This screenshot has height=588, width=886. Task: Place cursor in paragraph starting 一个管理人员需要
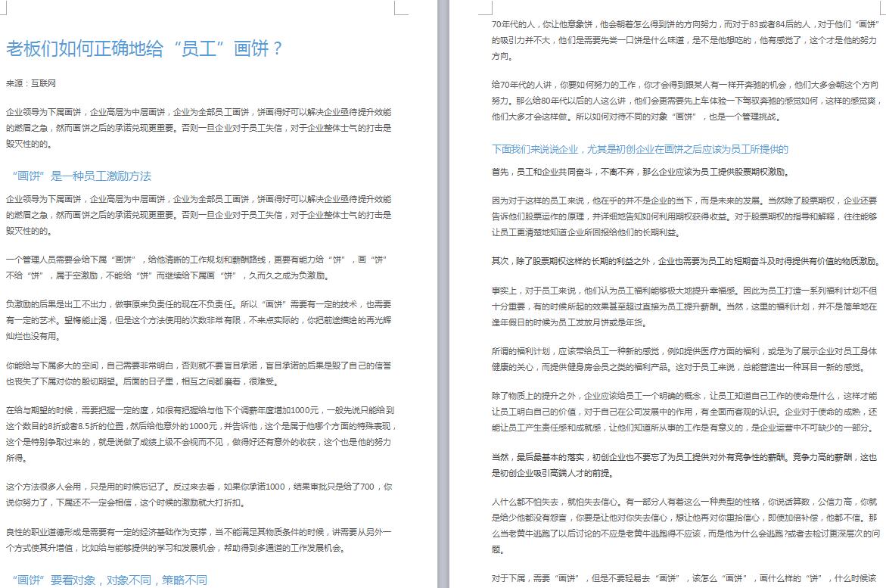pyautogui.click(x=198, y=267)
